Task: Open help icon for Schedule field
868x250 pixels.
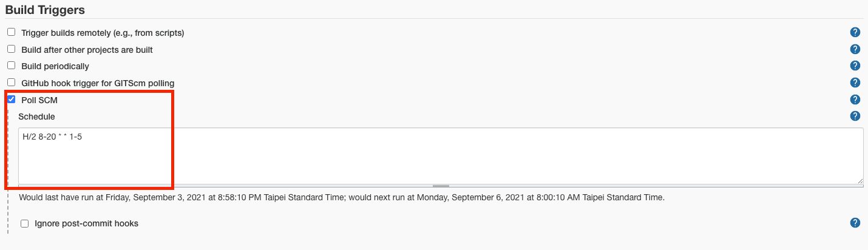Action: [855, 116]
